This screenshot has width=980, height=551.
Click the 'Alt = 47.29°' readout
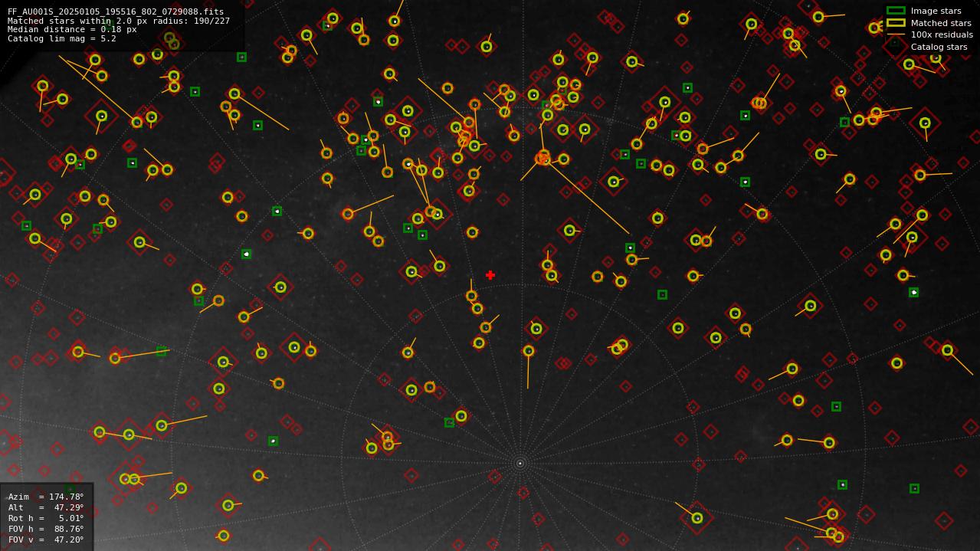coord(46,507)
